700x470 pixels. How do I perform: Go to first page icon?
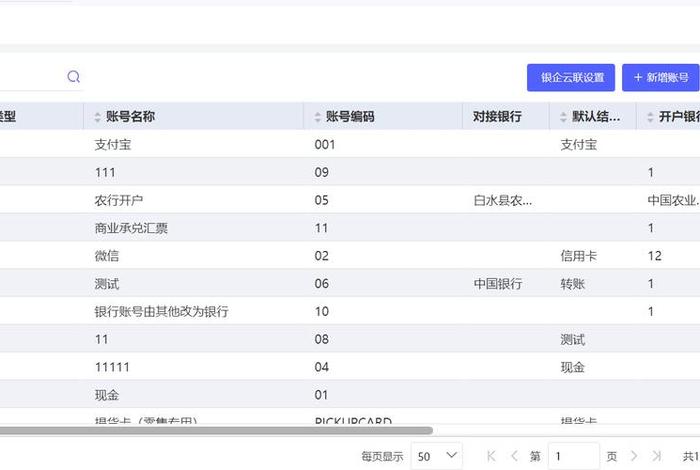(x=492, y=456)
